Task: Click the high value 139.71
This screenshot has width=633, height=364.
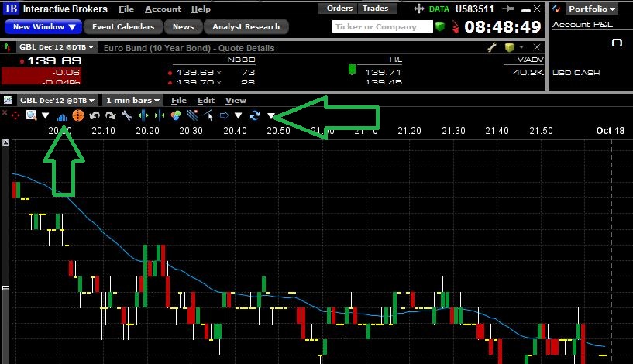Action: coord(383,73)
